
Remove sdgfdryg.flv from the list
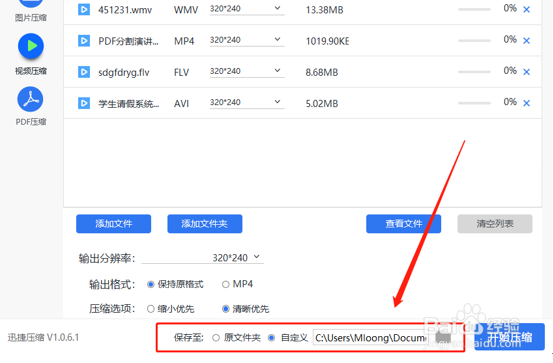527,72
